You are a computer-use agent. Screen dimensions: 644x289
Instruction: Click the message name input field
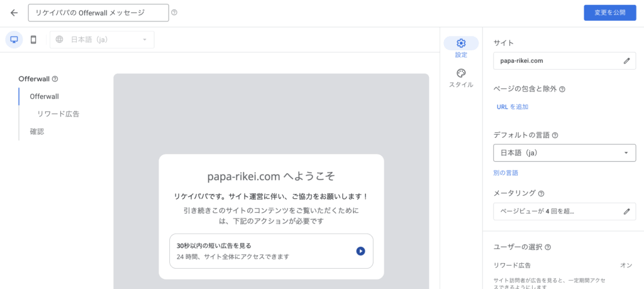point(99,13)
